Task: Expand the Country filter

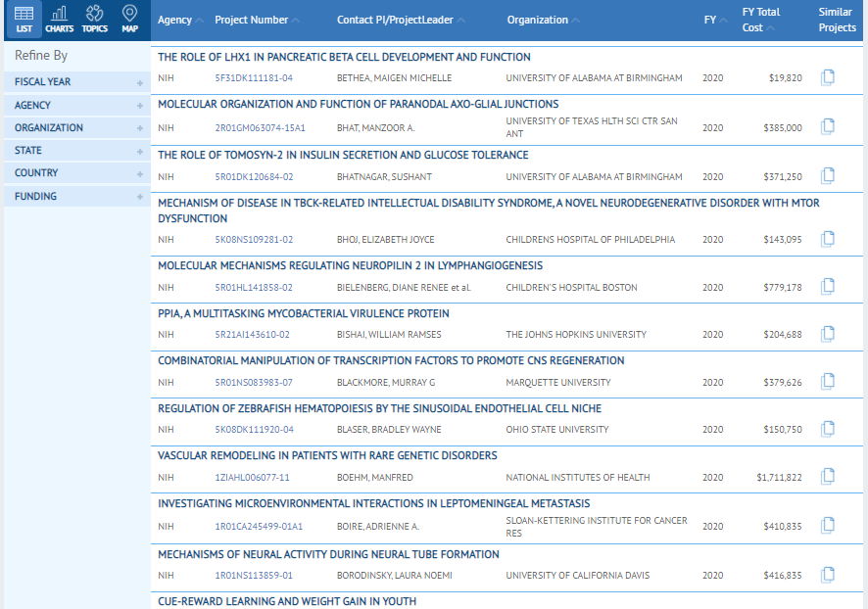Action: 77,173
